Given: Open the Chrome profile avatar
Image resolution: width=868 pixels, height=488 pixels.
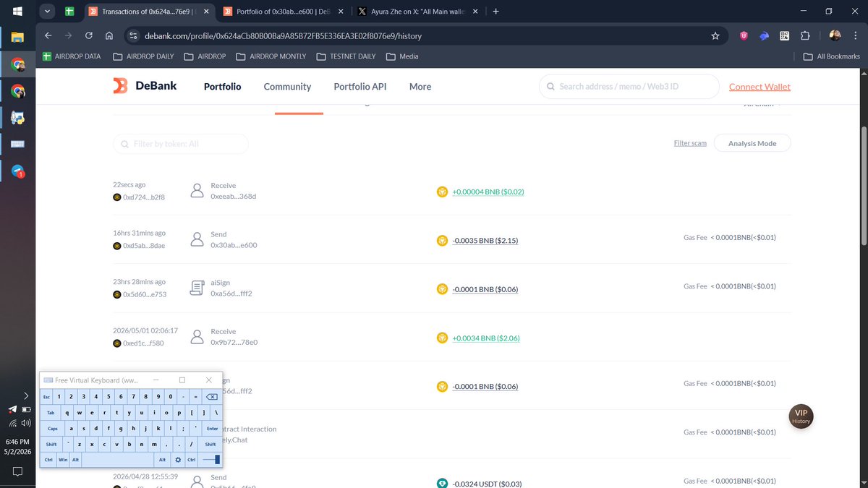Looking at the screenshot, I should coord(835,35).
